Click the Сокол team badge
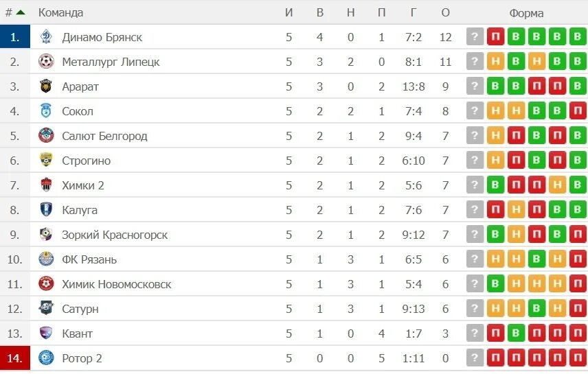This screenshot has width=588, height=374. [46, 111]
